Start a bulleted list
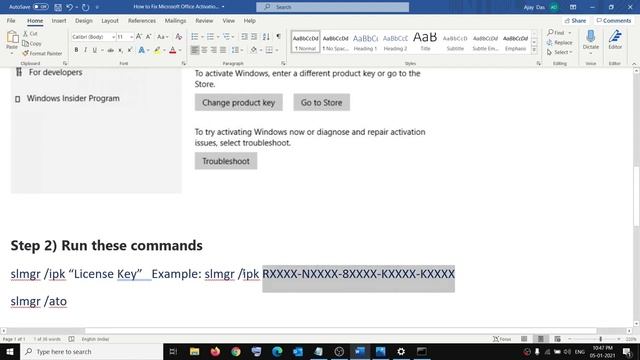This screenshot has height=360, width=640. pos(195,37)
